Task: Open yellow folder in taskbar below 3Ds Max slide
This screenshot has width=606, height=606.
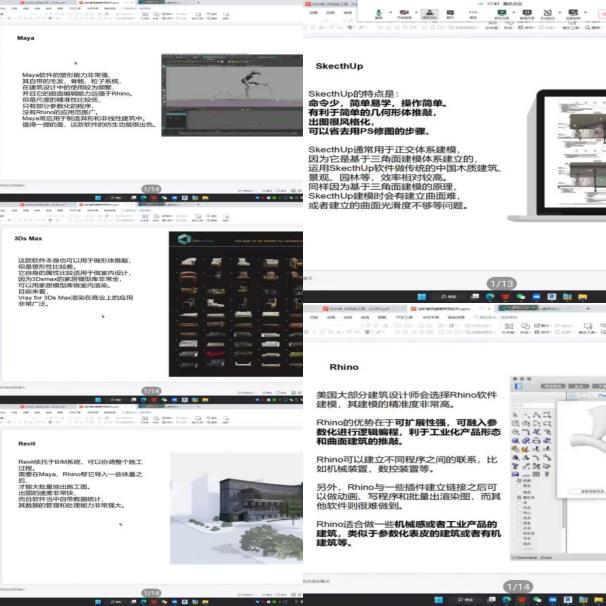Action: (205, 400)
